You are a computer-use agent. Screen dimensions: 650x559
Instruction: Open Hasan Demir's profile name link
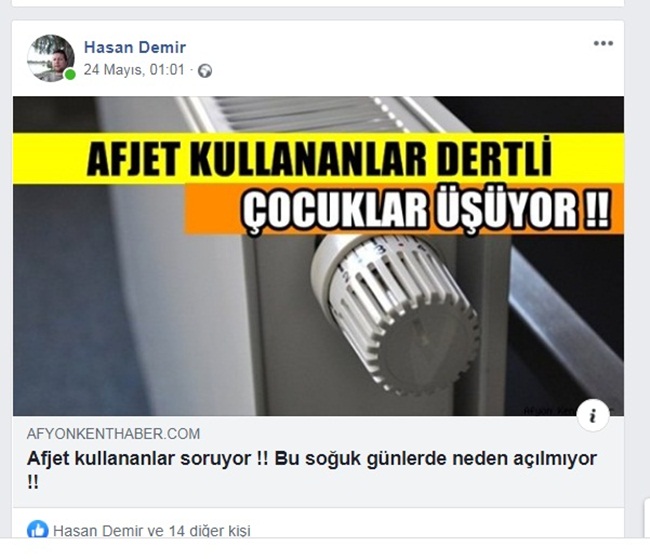coord(135,47)
